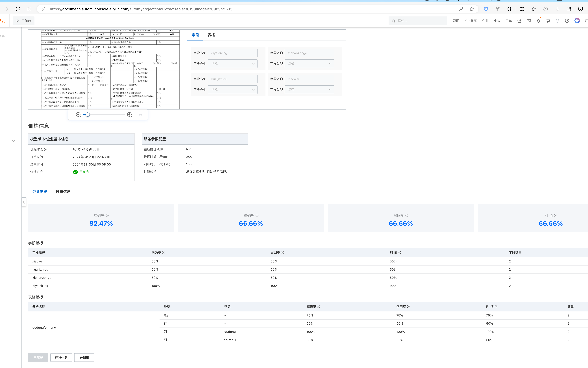
Task: Select the 评参结果 tab
Action: pyautogui.click(x=40, y=192)
